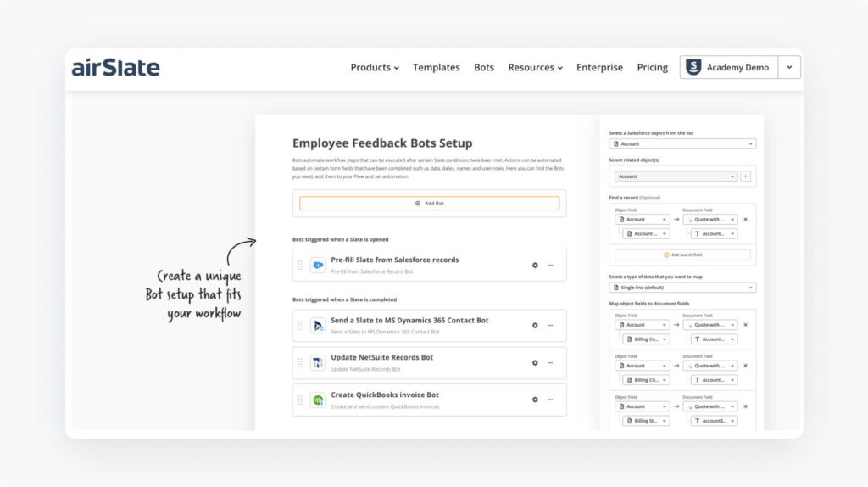Click Add search field button
Viewport: 868px width, 487px height.
click(682, 255)
